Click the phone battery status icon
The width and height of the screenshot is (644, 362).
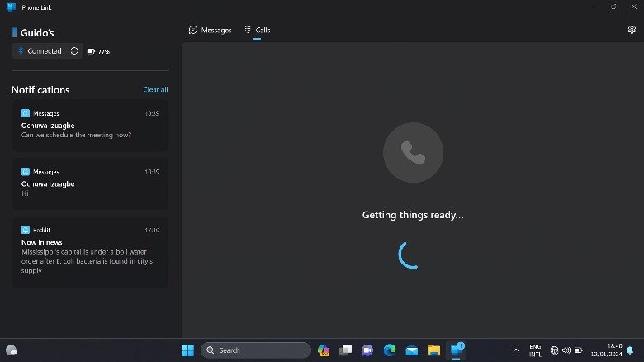98,51
